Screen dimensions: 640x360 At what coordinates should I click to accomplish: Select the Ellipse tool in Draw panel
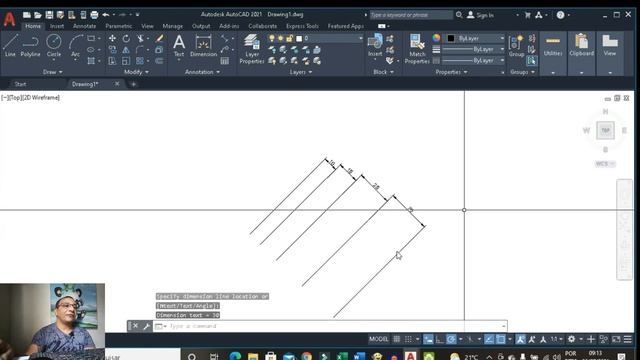[x=91, y=50]
